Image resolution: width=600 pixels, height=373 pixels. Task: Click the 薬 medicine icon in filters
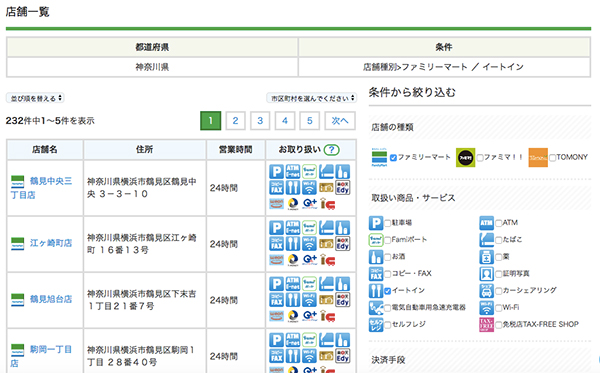tap(486, 257)
